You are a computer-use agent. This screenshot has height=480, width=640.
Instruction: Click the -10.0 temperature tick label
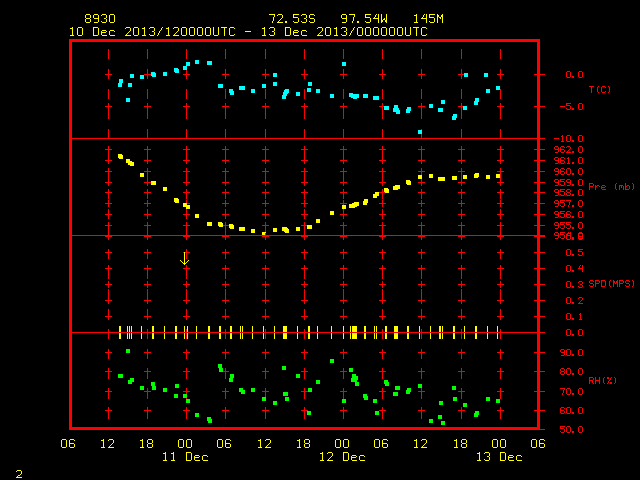tap(569, 138)
